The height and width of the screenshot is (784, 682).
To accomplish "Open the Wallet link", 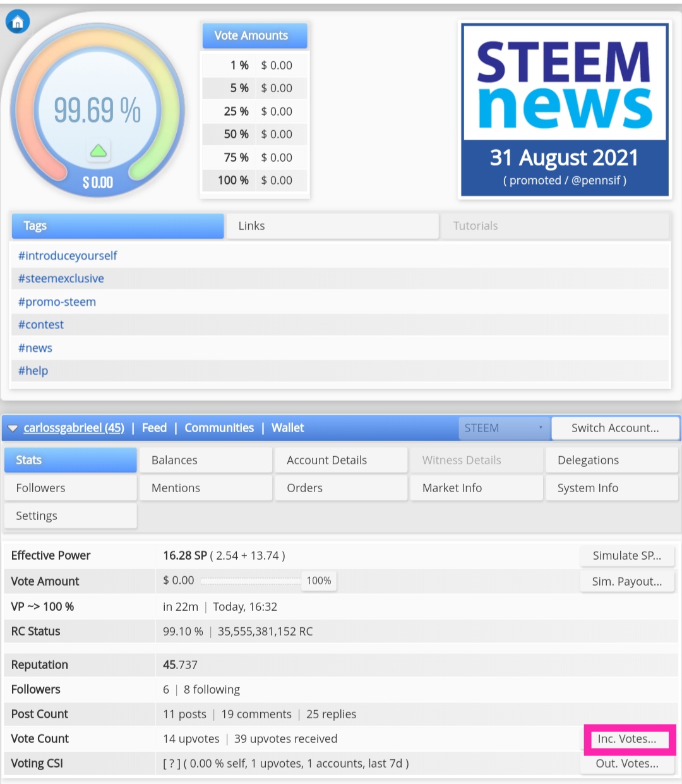I will (287, 428).
